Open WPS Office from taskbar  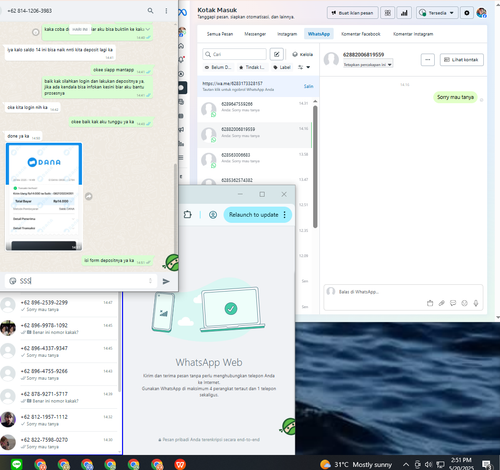click(x=180, y=464)
